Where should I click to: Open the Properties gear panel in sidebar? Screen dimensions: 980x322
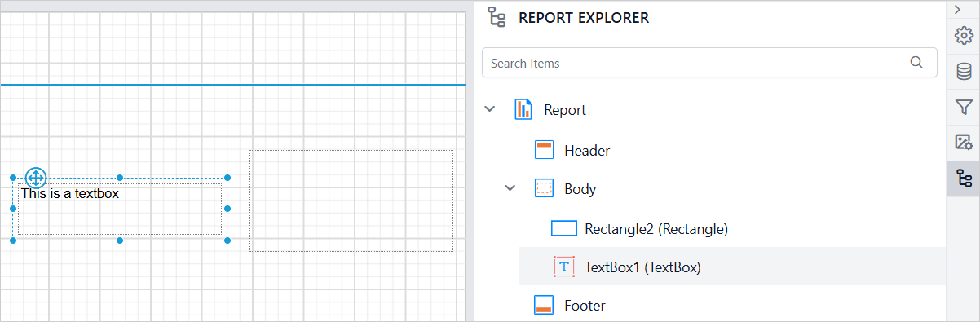click(x=964, y=35)
